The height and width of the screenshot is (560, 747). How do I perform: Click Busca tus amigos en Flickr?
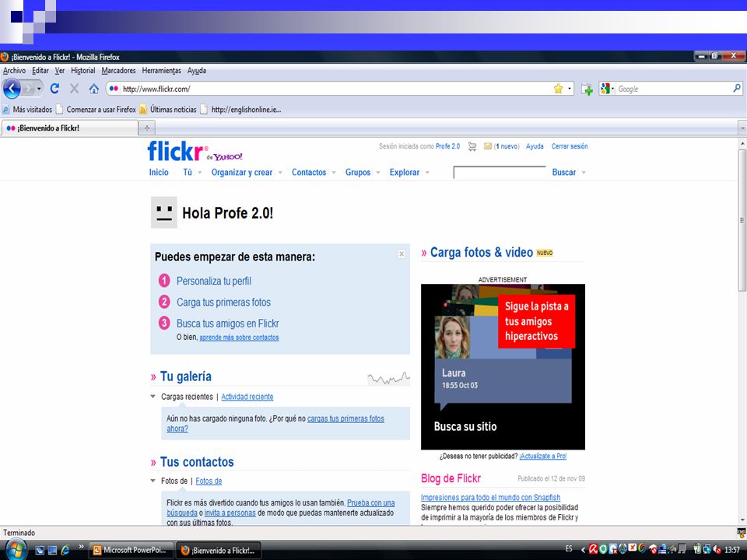click(x=228, y=324)
